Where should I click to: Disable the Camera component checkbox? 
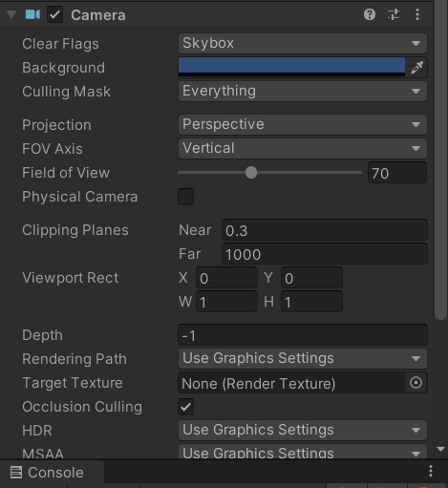[54, 14]
